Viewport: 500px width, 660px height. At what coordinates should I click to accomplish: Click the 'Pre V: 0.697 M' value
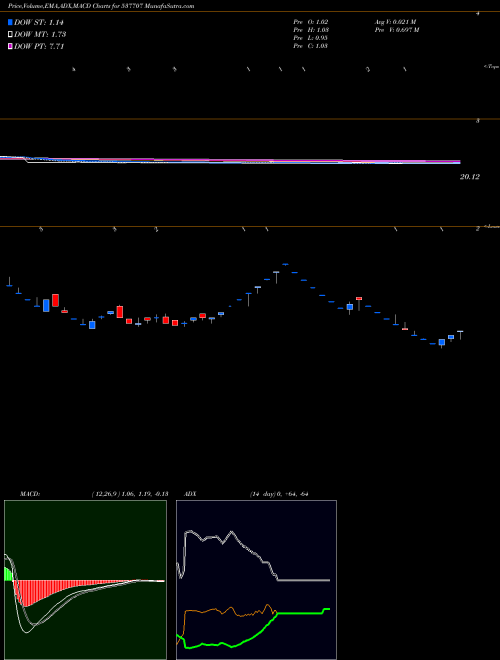click(397, 30)
